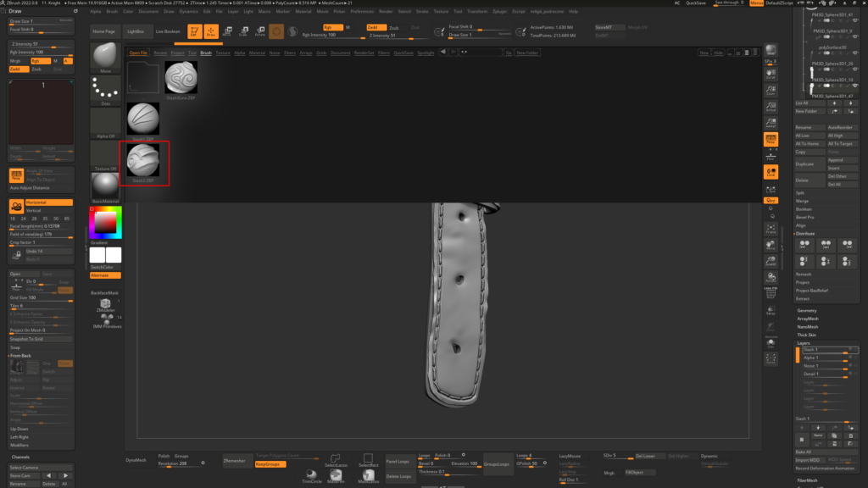
Task: Expand the Thick Skin subpalette
Action: tap(807, 335)
